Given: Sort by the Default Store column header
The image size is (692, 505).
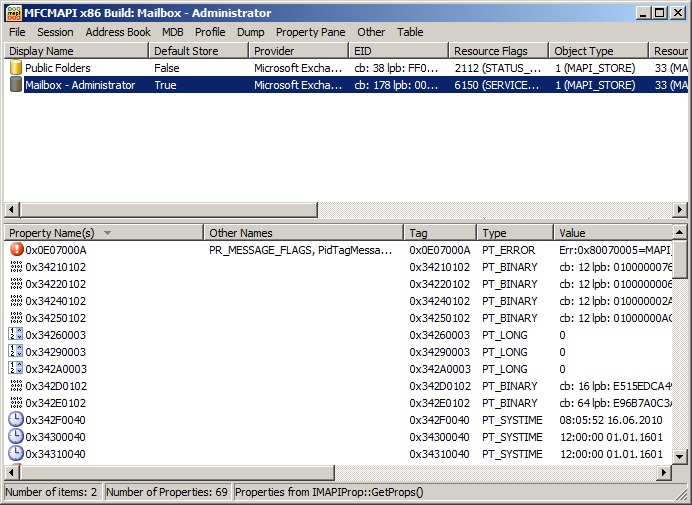Looking at the screenshot, I should pos(199,51).
